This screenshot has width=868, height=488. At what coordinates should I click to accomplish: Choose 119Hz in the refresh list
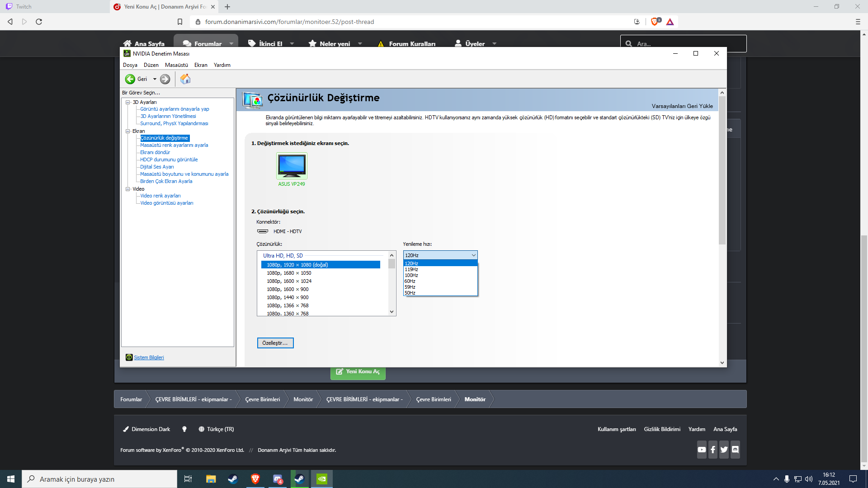[440, 269]
